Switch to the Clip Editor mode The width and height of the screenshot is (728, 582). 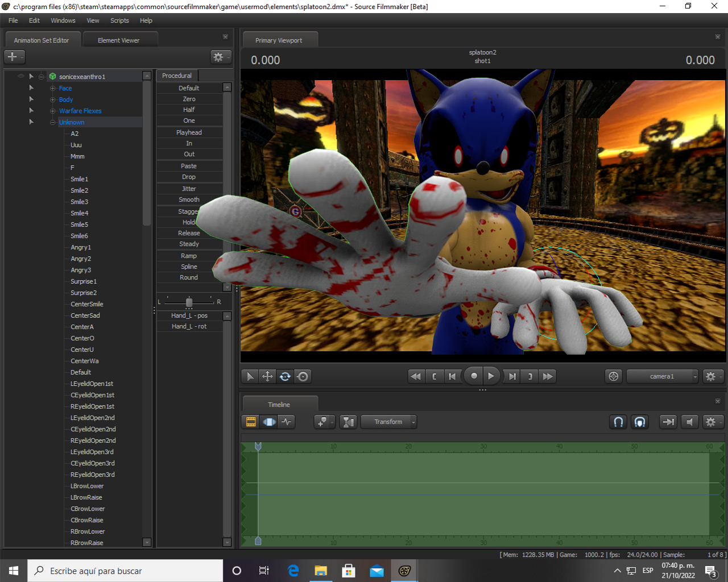pyautogui.click(x=251, y=422)
